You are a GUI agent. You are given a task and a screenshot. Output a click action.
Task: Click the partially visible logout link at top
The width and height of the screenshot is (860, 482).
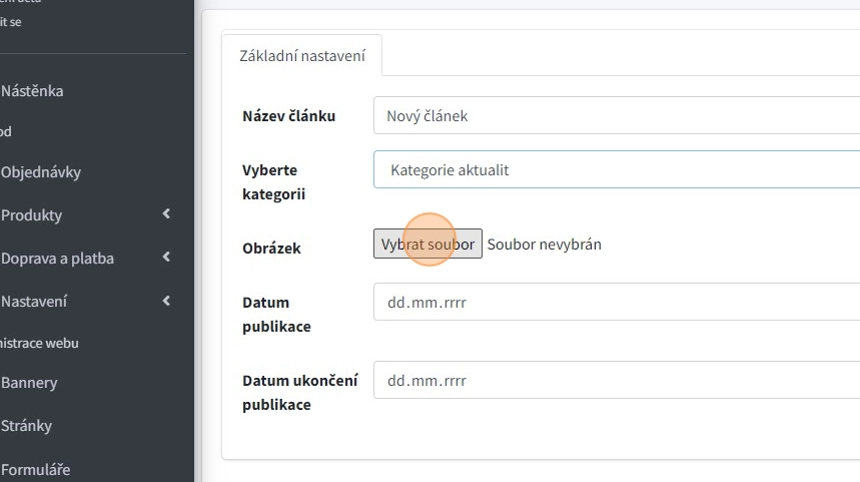[10, 22]
